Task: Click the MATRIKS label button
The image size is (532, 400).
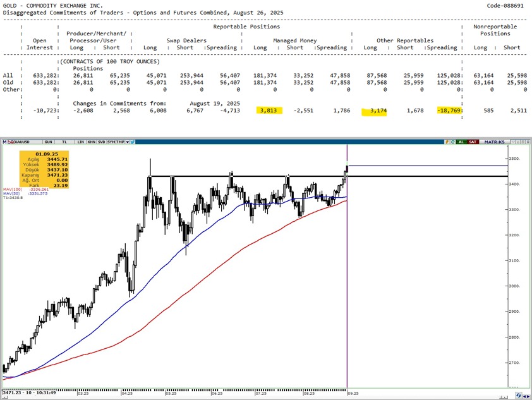Action: 495,142
